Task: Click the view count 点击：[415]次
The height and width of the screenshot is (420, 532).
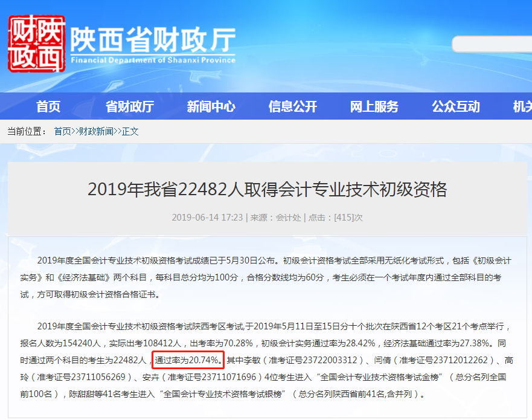Action: [x=335, y=218]
